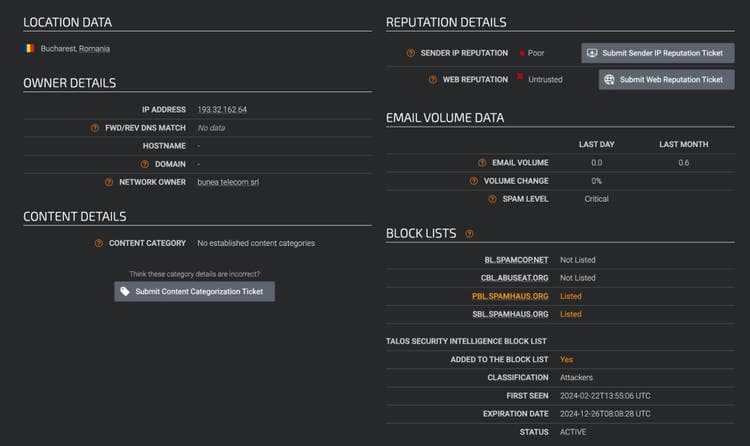The image size is (750, 446).
Task: Click help icon beside NETWORK OWNER
Action: [109, 182]
